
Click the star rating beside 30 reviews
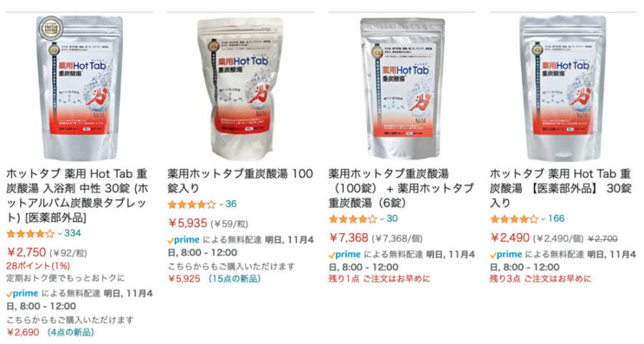pos(353,219)
